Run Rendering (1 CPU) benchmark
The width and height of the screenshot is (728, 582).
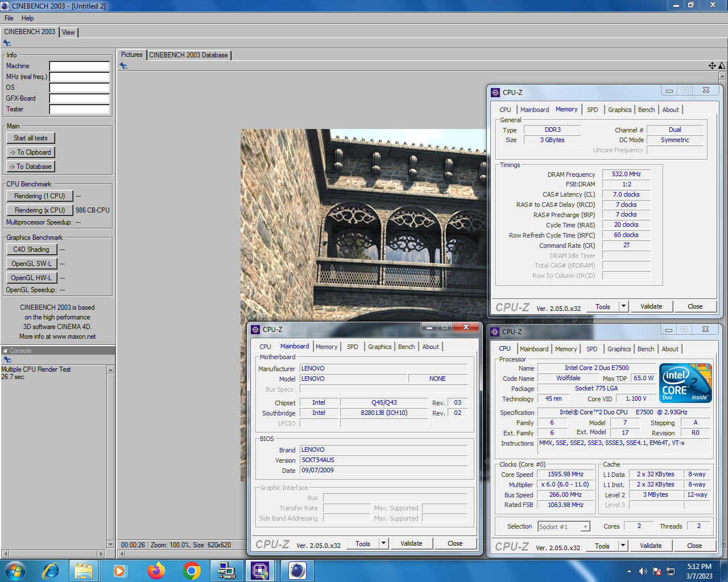(x=40, y=196)
